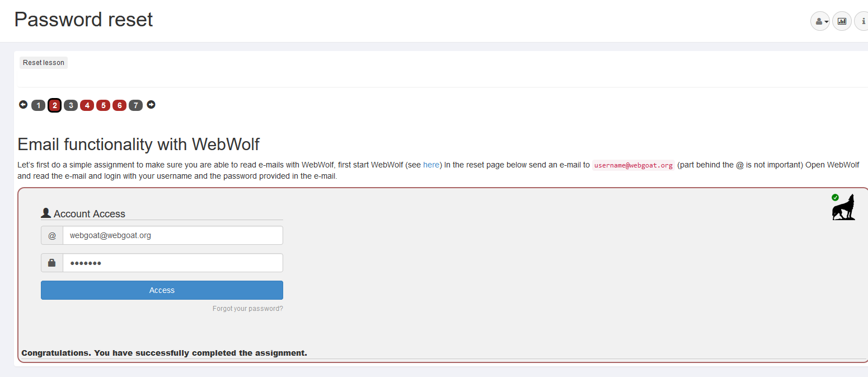Click the @ symbol beside email field
Image resolution: width=868 pixels, height=377 pixels.
tap(52, 235)
